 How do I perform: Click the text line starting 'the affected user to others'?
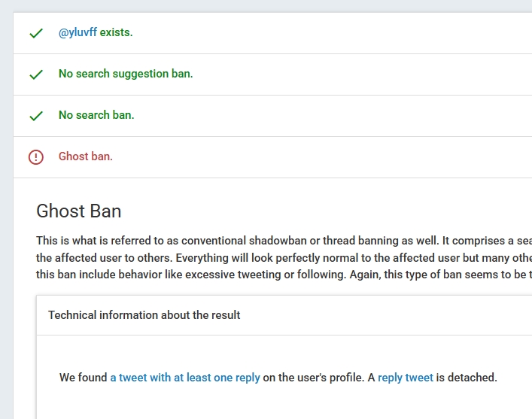point(284,258)
